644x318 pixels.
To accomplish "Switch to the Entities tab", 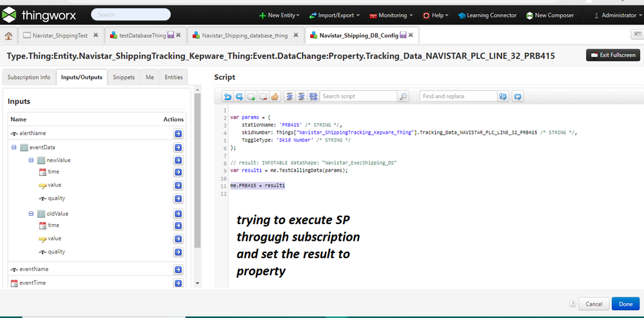I will click(x=174, y=77).
